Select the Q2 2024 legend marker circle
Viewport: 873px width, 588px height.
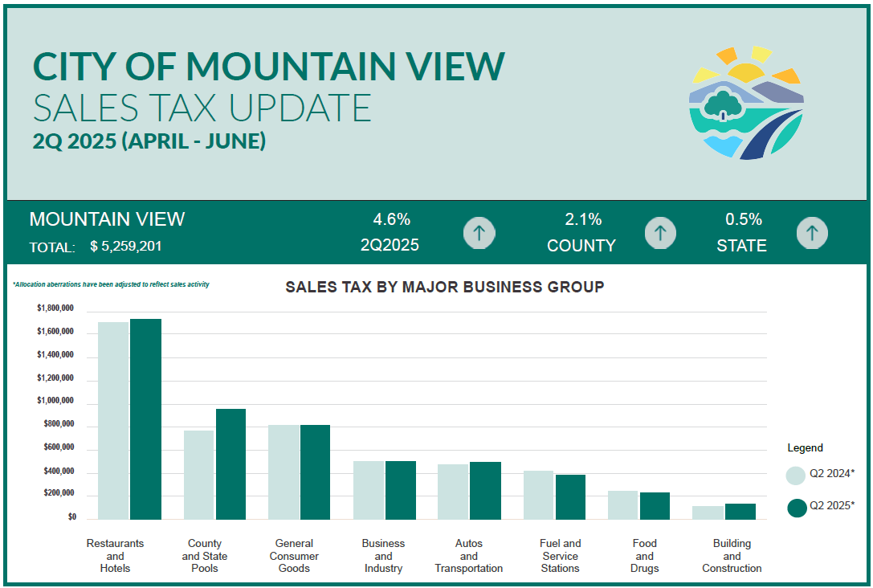coord(795,476)
